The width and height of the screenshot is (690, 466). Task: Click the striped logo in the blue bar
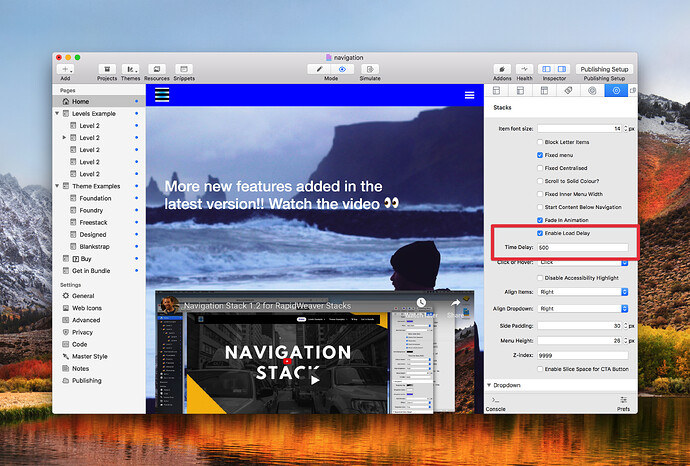coord(162,95)
